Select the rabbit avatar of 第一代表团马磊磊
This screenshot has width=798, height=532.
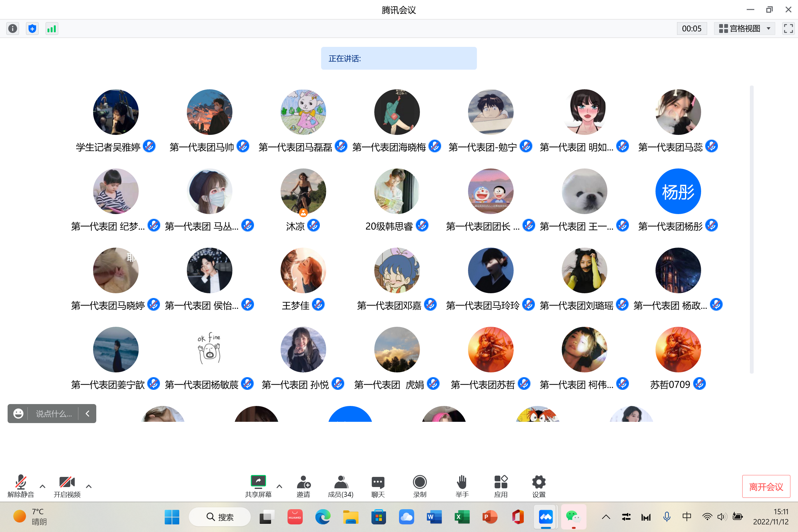pos(303,112)
